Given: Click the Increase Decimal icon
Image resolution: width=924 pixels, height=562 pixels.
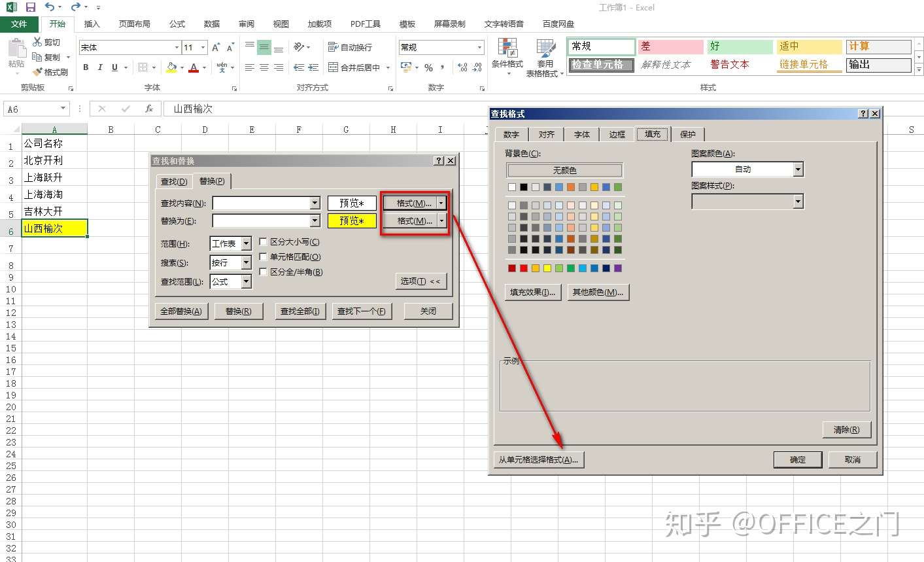Looking at the screenshot, I should coord(462,67).
